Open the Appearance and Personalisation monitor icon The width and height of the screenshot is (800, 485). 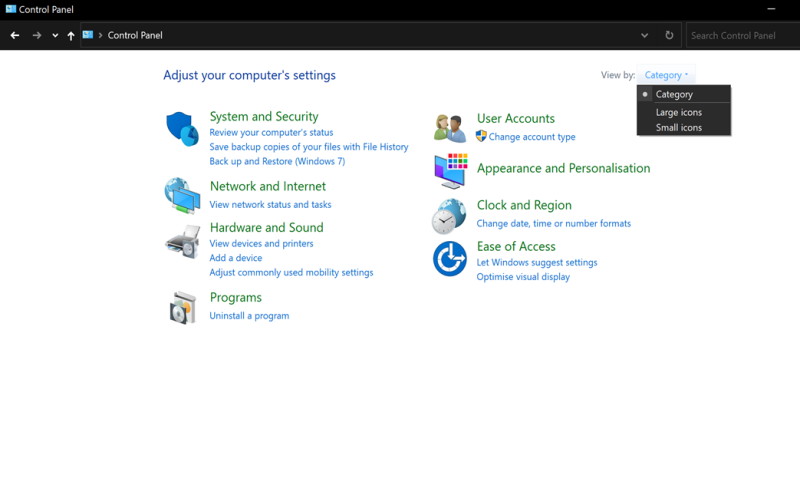tap(451, 171)
